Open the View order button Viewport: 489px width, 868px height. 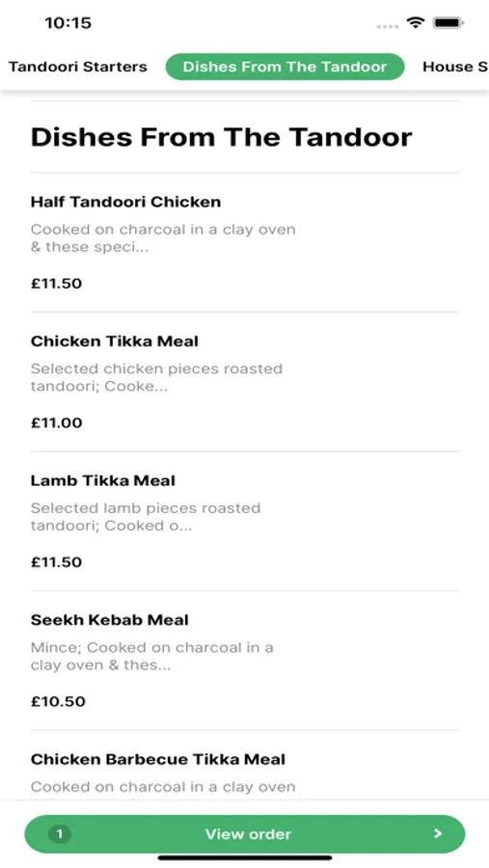(x=245, y=833)
